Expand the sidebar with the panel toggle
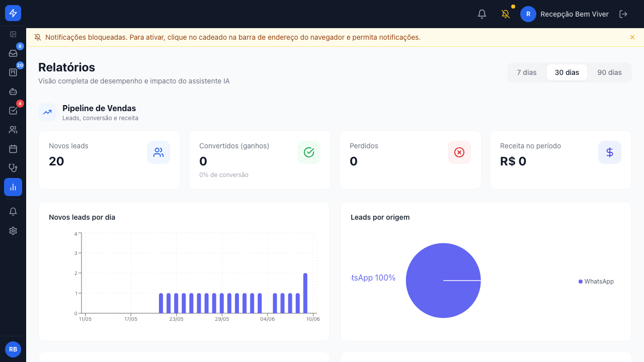The width and height of the screenshot is (644, 362). point(13,34)
